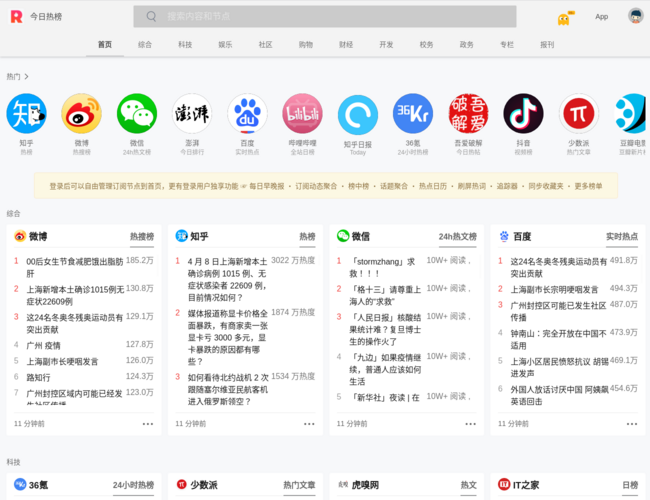Viewport: 650px width, 500px height.
Task: Open WeChat item 「九边」如果疫情继续
Action: click(385, 369)
